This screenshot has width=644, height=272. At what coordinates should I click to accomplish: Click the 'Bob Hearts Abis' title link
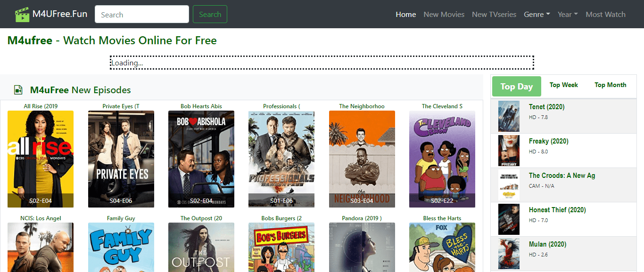click(x=201, y=106)
